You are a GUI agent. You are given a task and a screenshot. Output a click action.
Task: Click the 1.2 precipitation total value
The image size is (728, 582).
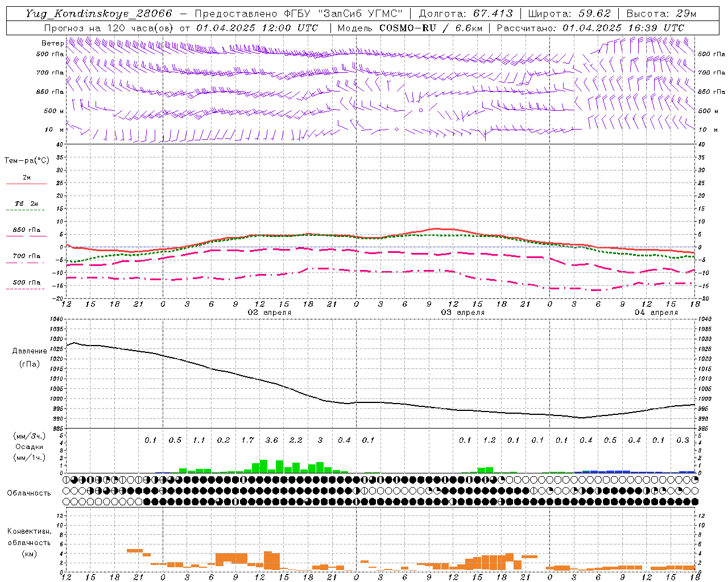pyautogui.click(x=489, y=440)
